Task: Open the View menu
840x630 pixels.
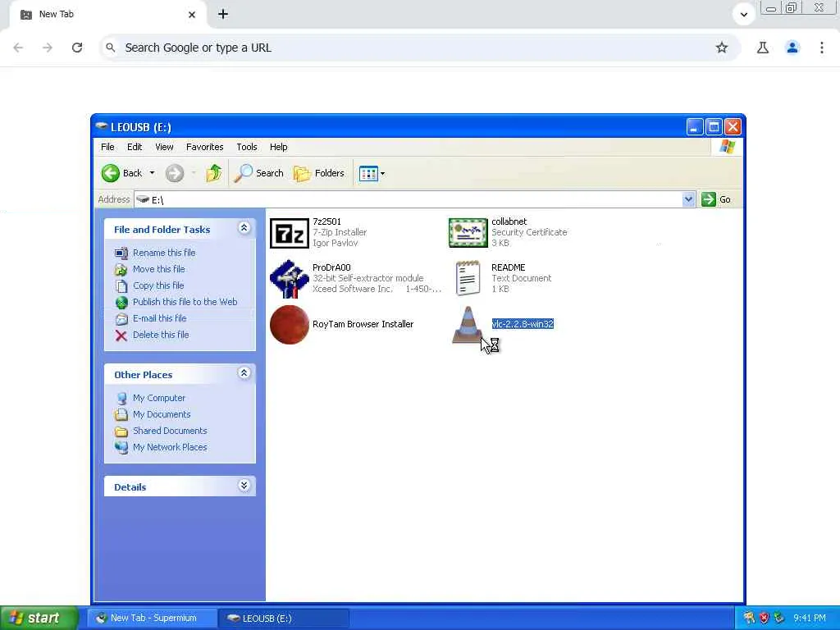Action: click(164, 147)
